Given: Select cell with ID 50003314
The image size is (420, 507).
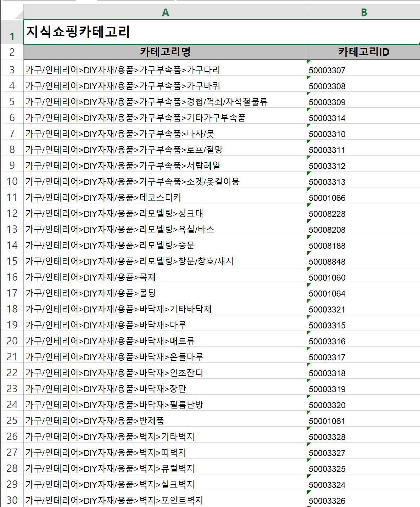Looking at the screenshot, I should (364, 116).
